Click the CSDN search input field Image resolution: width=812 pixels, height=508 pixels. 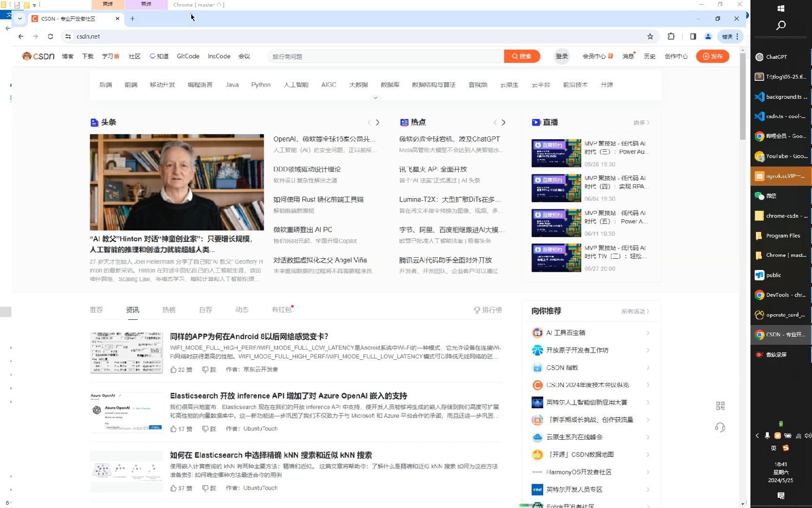tap(386, 56)
